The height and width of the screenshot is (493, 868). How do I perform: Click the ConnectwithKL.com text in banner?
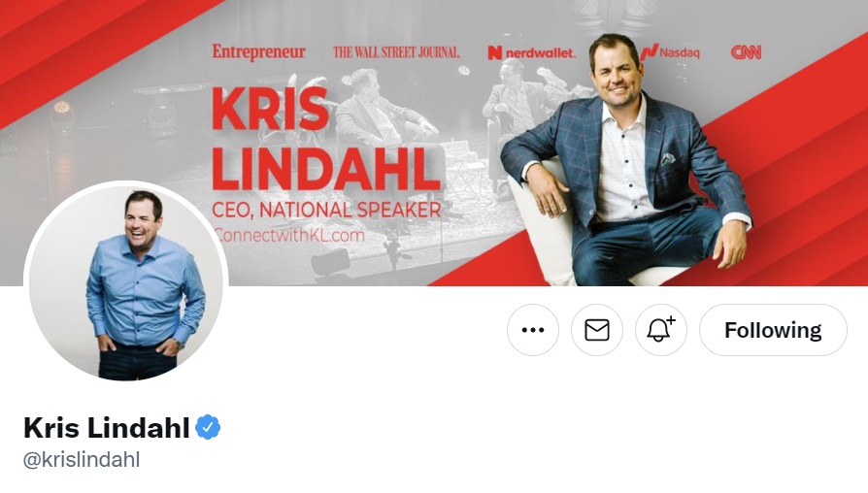click(288, 235)
